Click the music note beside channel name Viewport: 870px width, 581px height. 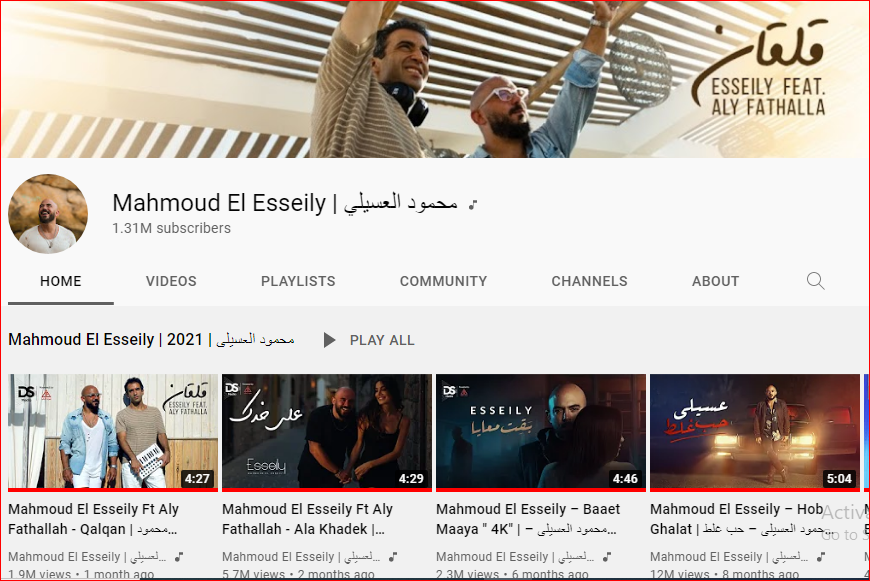[x=473, y=205]
